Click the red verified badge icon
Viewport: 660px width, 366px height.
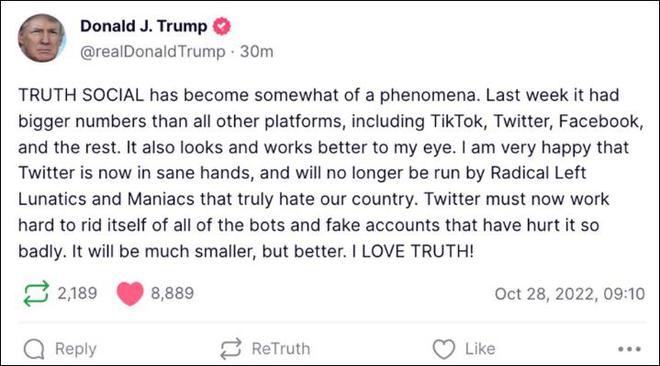[x=222, y=26]
